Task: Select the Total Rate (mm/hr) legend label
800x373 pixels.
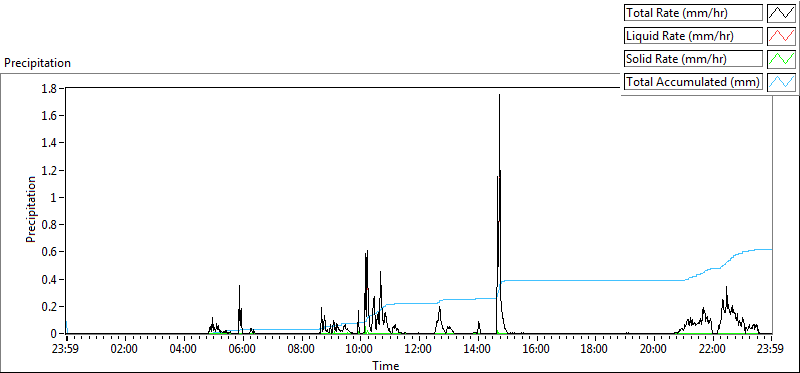Action: pos(693,13)
